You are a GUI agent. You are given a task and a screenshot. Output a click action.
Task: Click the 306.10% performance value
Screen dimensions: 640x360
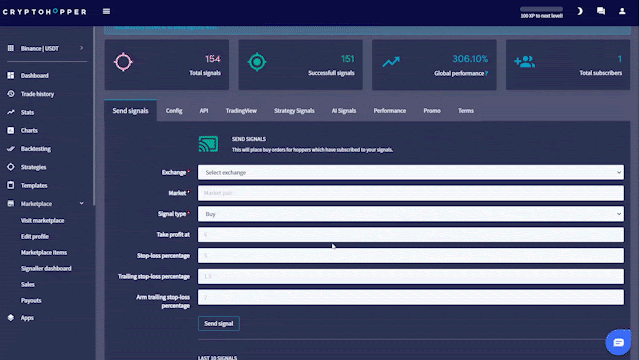[x=470, y=59]
